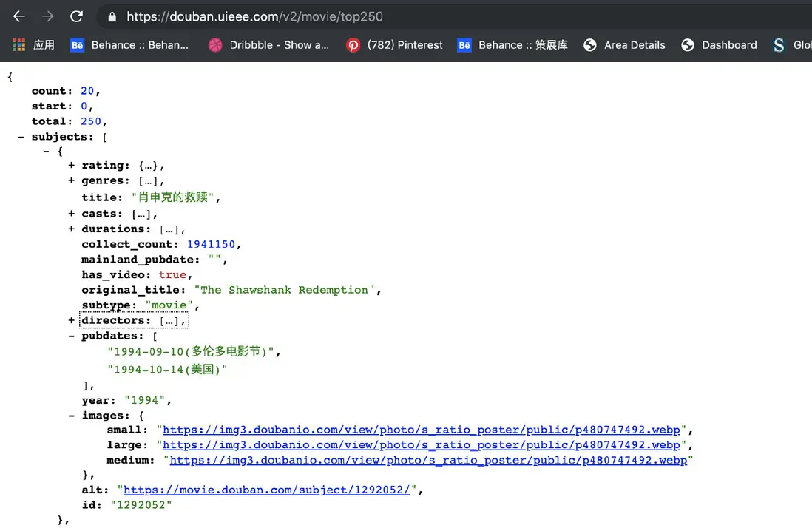Click the start value 0

[x=84, y=106]
